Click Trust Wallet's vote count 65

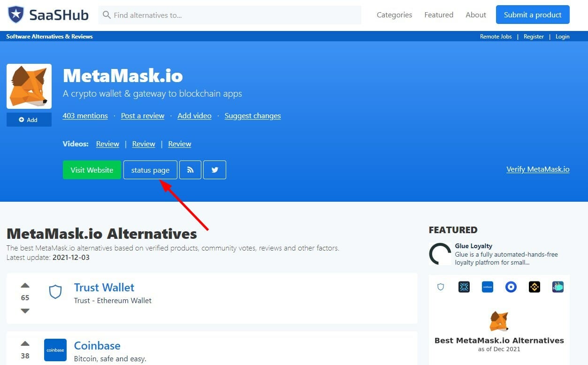point(25,298)
